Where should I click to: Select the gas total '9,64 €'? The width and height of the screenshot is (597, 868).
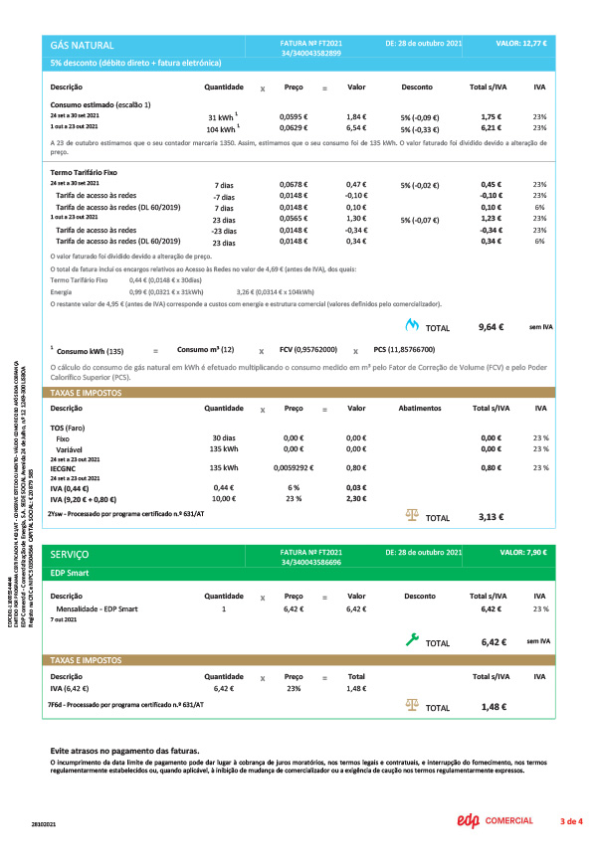[492, 327]
